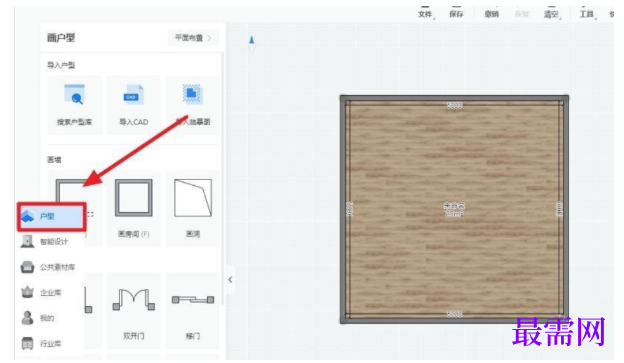Screen dimensions: 624x363
Task: Click the right wall dimension label
Action: click(x=559, y=209)
